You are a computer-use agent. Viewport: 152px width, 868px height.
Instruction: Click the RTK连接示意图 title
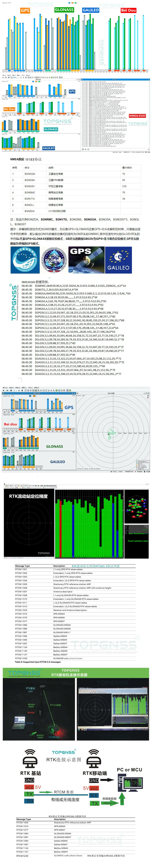coord(64,759)
